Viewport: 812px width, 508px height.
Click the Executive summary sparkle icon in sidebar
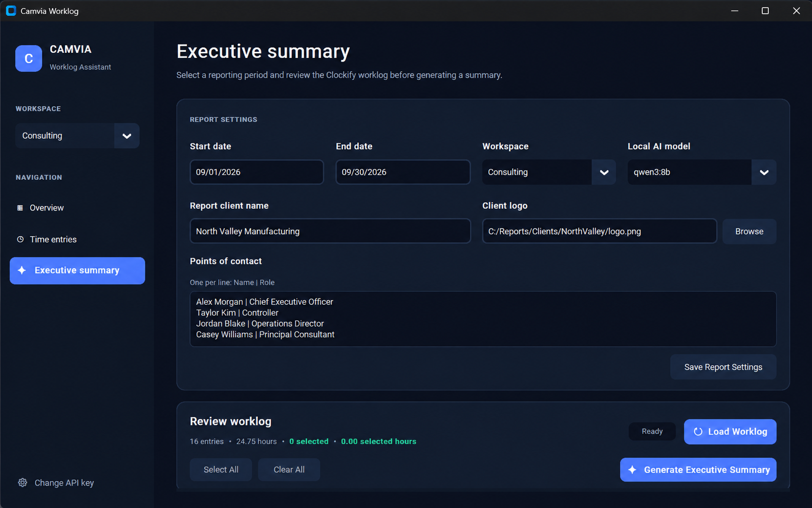[x=22, y=270]
